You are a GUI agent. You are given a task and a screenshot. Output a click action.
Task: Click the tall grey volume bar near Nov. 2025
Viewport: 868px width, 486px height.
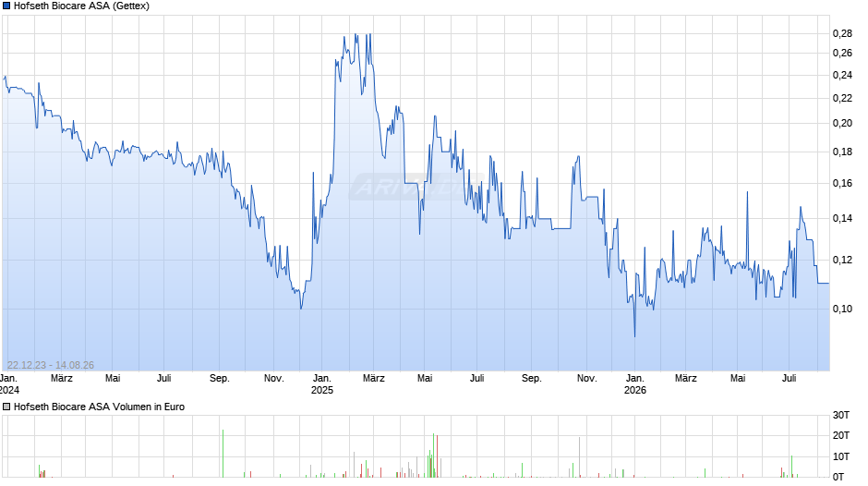click(x=580, y=457)
